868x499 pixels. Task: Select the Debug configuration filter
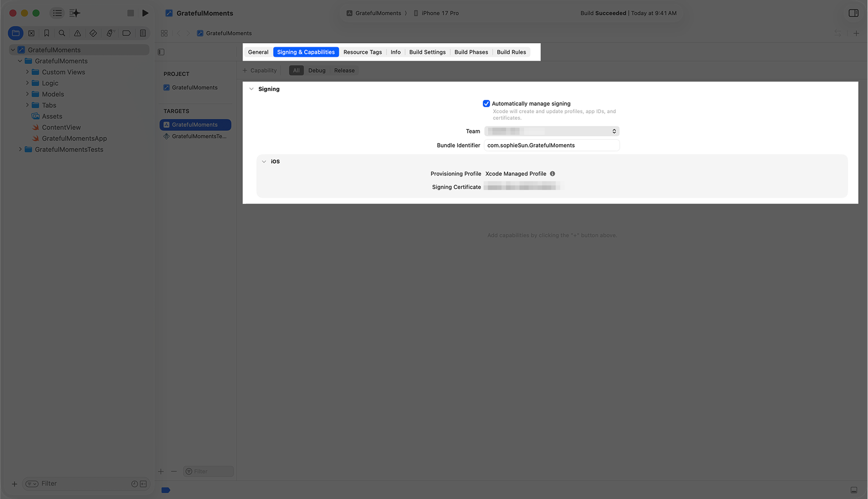pos(317,71)
